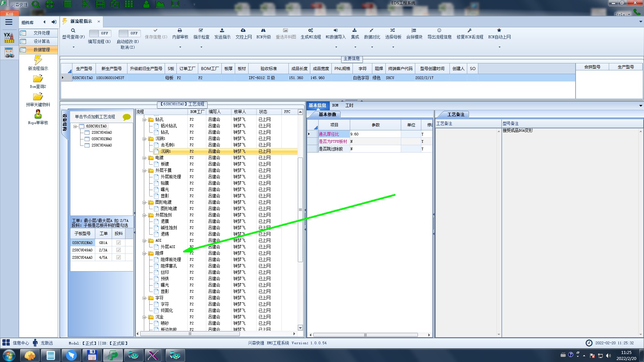The height and width of the screenshot is (362, 644).
Task: Click the 文控上网 cloud upload icon
Action: tap(243, 31)
